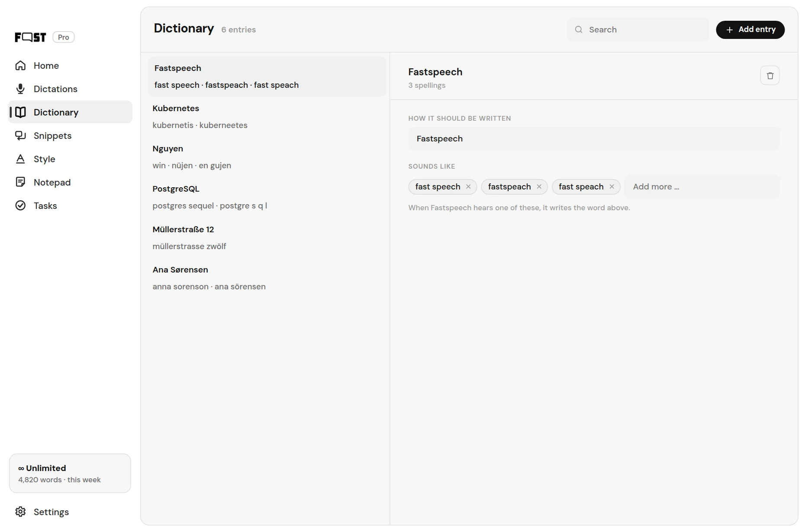Click the 'When Fastspeech hears one of these' hint
The width and height of the screenshot is (805, 532).
coord(519,208)
